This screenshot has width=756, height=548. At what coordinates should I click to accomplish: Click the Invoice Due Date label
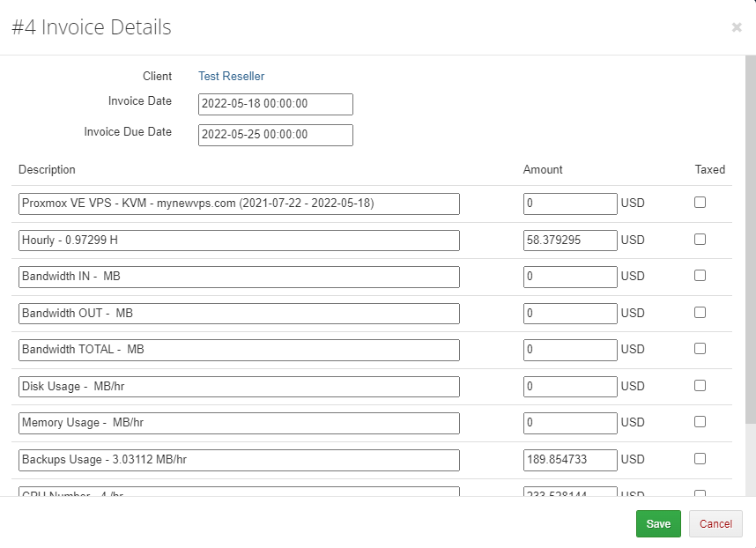tap(128, 132)
